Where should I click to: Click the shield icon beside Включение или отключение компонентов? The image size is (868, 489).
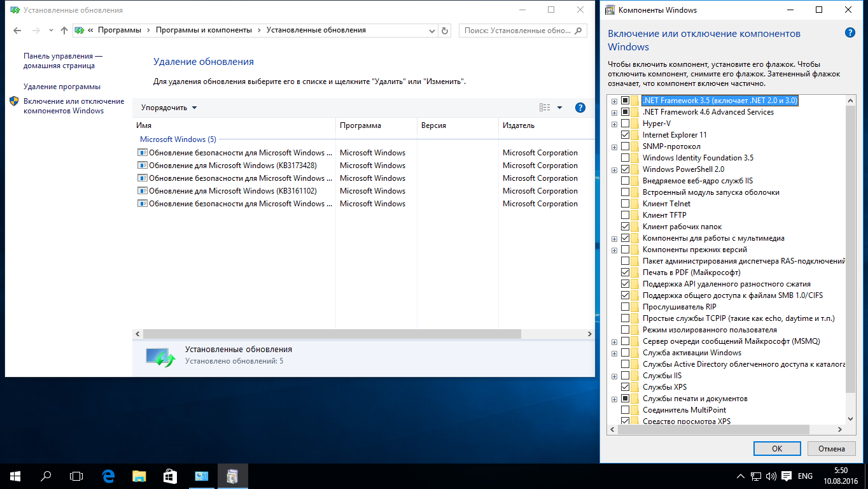pyautogui.click(x=14, y=101)
